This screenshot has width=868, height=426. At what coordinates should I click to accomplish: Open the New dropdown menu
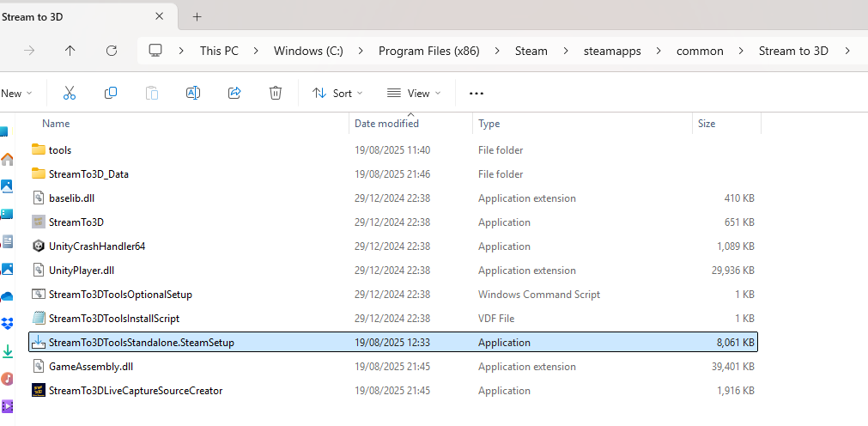tap(16, 93)
